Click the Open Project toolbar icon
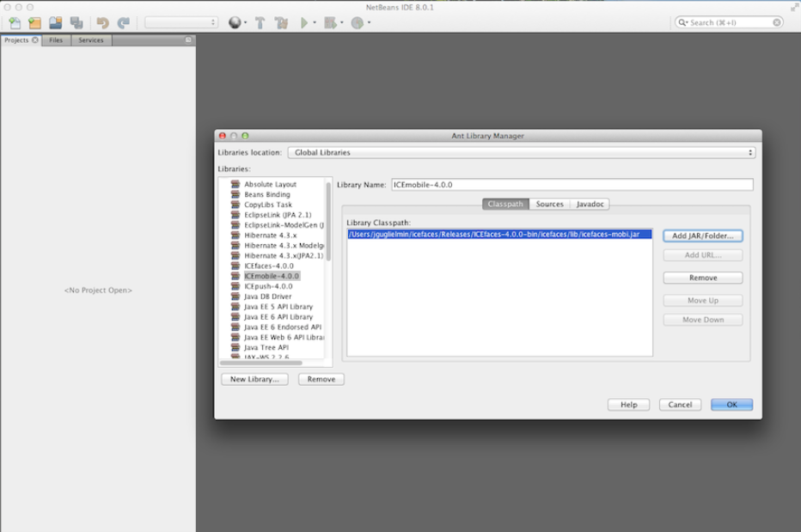This screenshot has height=532, width=801. [x=56, y=23]
